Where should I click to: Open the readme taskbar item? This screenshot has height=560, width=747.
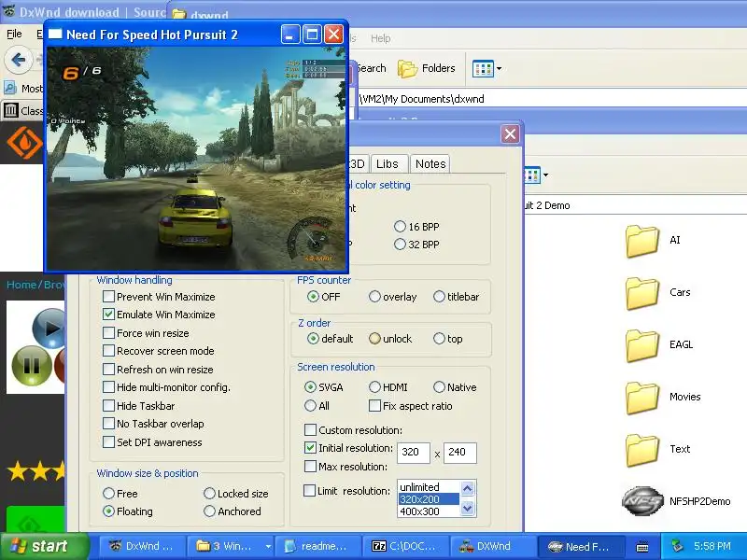pos(317,546)
